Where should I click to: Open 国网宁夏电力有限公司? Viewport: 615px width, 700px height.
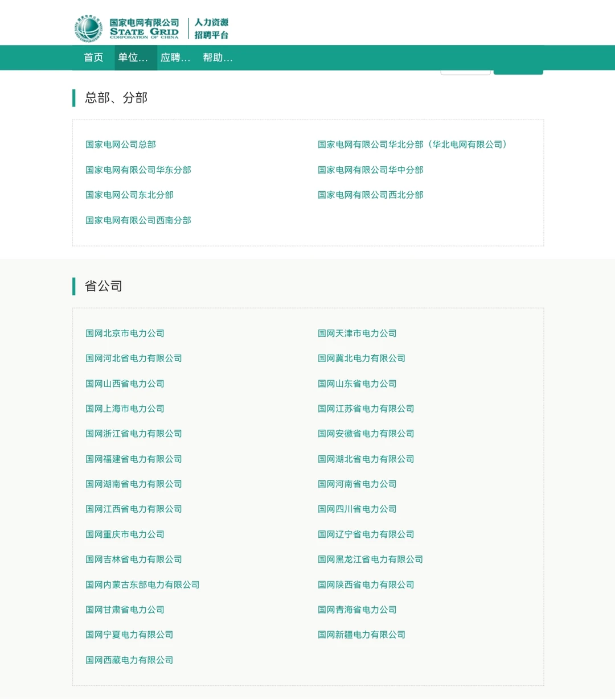pos(129,635)
